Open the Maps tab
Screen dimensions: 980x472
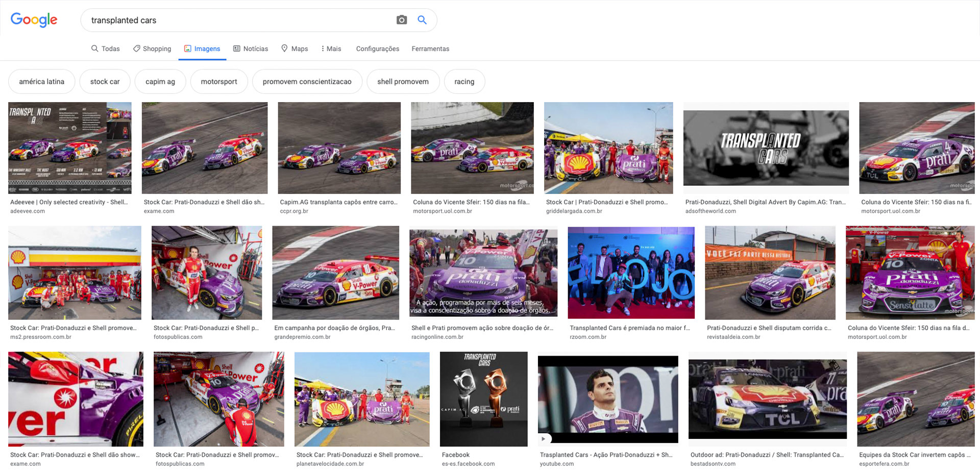[295, 48]
